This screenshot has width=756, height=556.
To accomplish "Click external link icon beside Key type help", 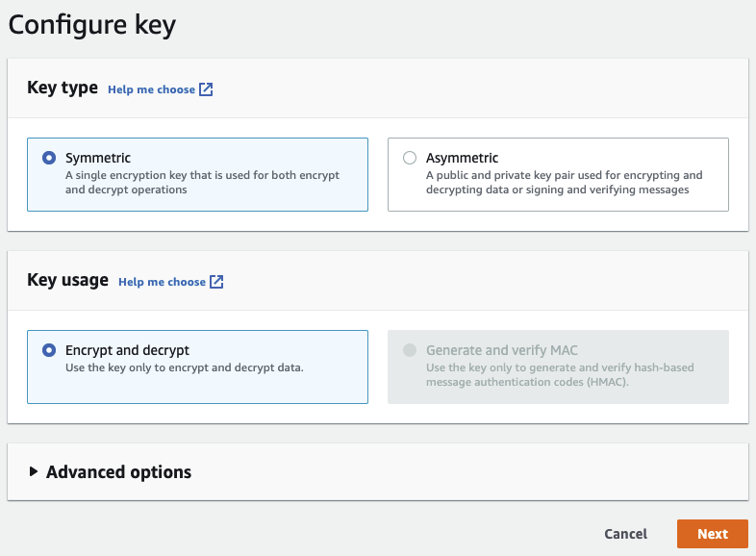I will [x=206, y=89].
